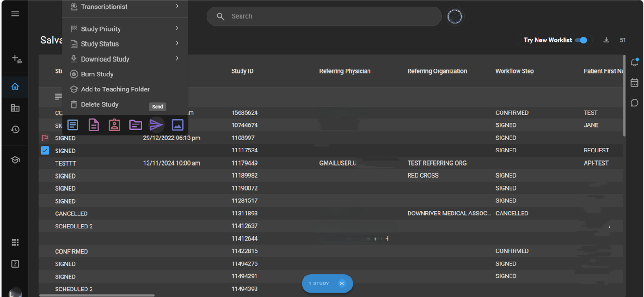
Task: Uncheck the selected study row checkbox
Action: [45, 151]
